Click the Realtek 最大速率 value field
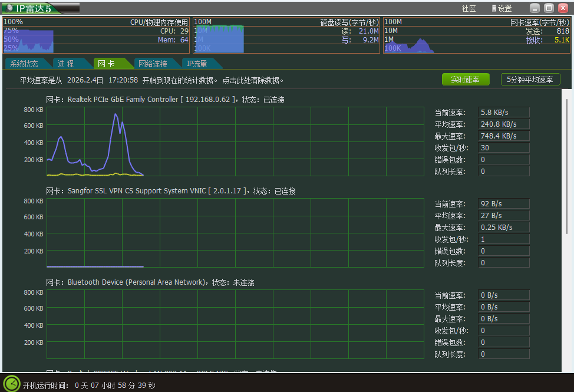 coord(503,136)
